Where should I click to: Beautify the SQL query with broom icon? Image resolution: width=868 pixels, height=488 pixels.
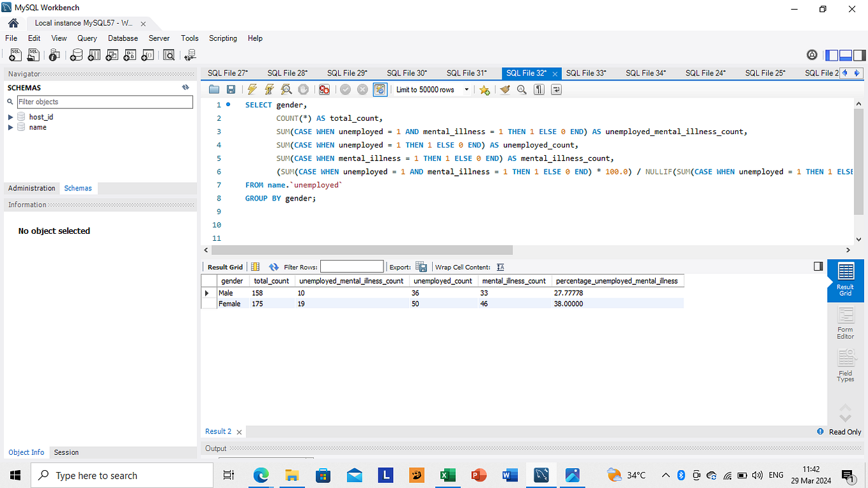click(505, 89)
